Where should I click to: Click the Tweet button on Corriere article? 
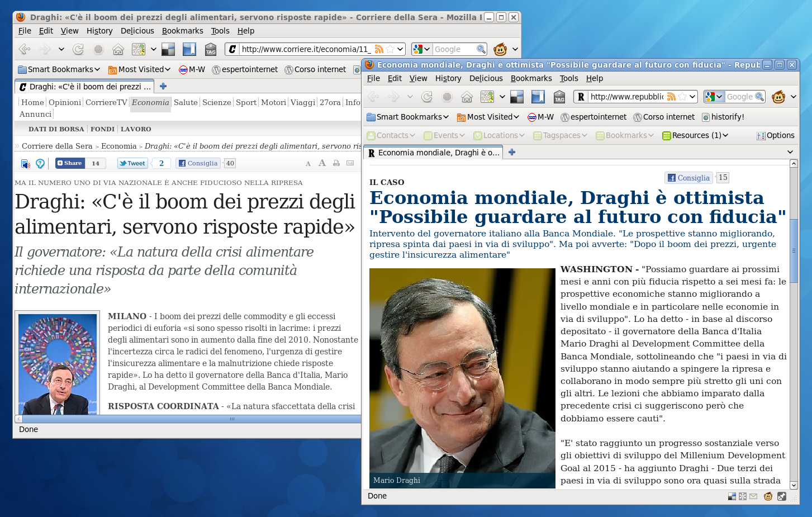point(132,163)
